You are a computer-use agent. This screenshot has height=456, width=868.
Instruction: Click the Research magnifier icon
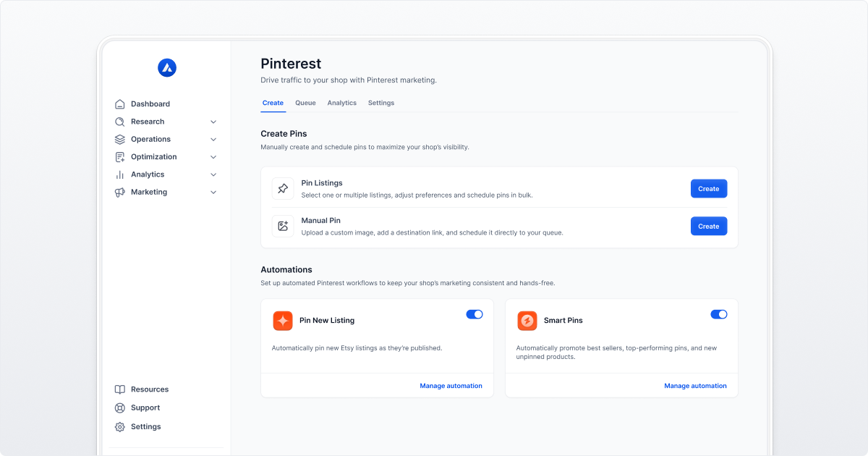(120, 122)
